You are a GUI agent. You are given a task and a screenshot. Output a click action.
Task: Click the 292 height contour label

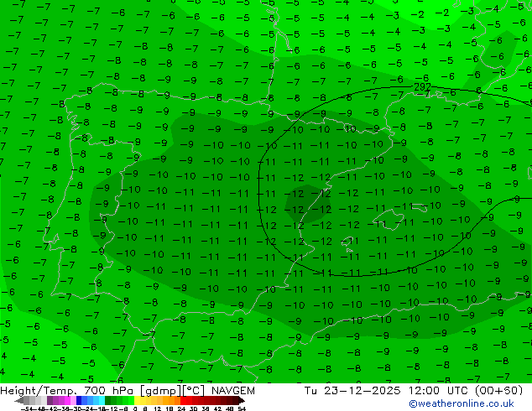tap(422, 87)
